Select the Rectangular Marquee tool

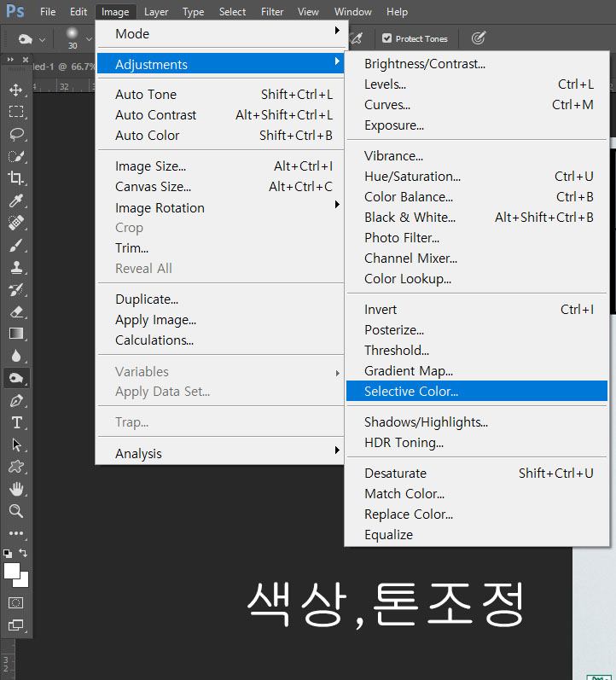point(16,112)
